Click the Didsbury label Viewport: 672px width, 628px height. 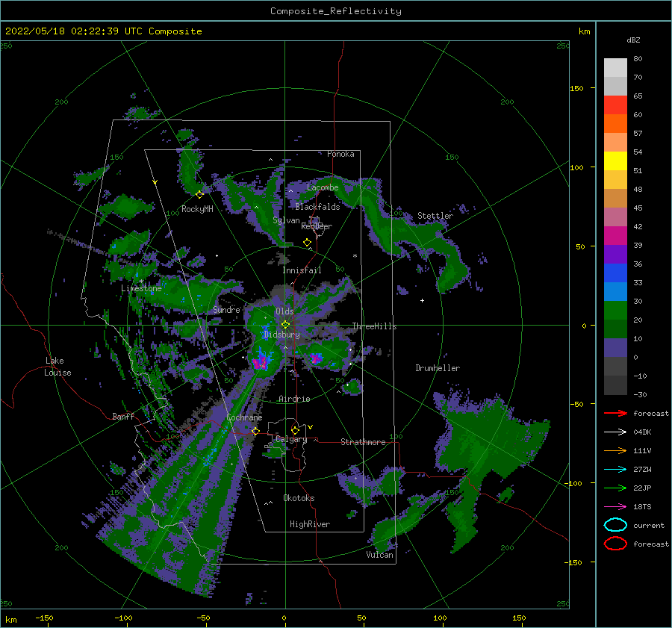(281, 335)
